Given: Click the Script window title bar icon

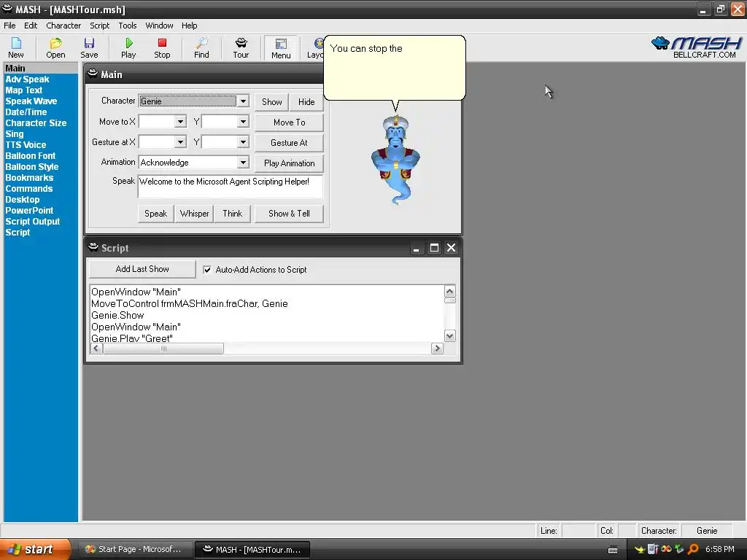Looking at the screenshot, I should (x=93, y=247).
